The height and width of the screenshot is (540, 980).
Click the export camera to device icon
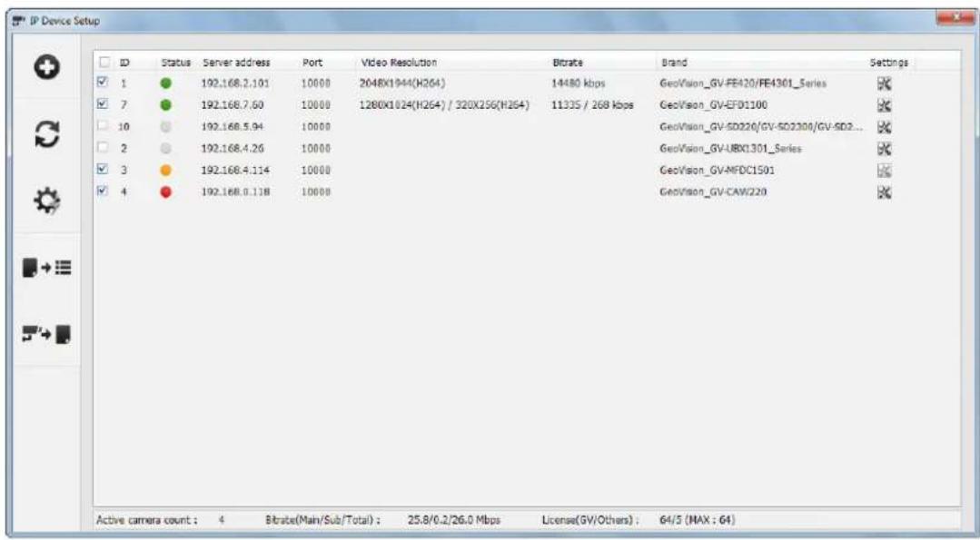(x=47, y=335)
